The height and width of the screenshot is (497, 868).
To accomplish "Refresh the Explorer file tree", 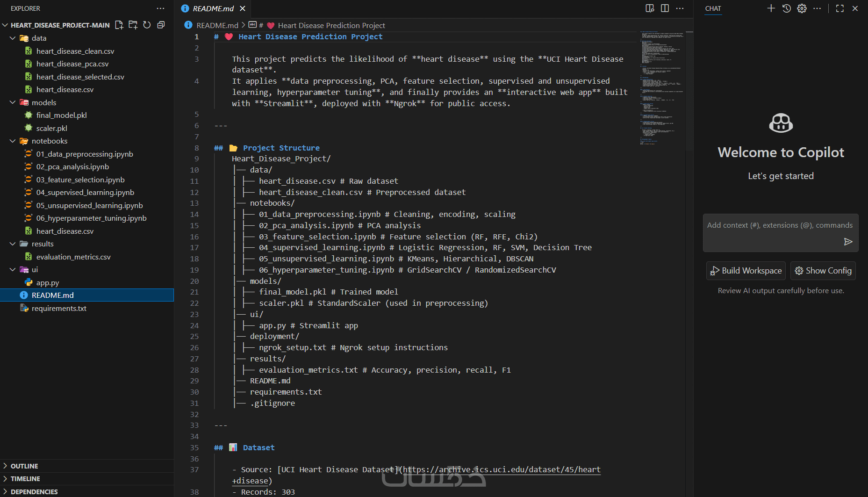I will [147, 25].
